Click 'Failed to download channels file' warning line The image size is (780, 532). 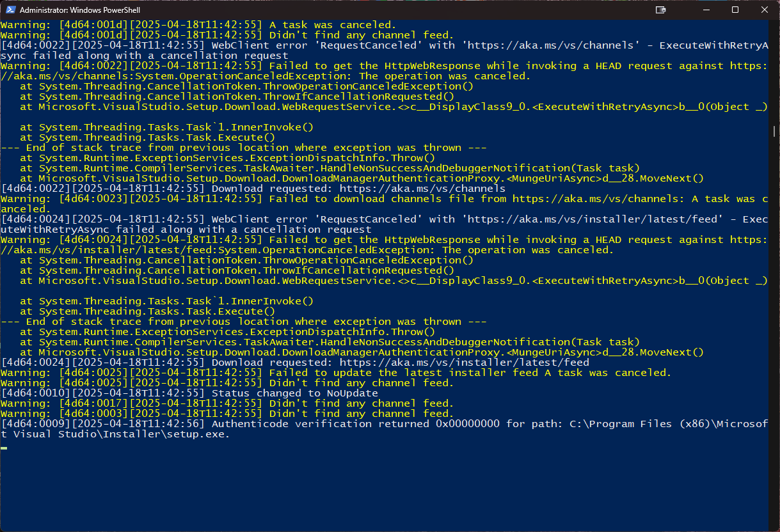point(384,199)
